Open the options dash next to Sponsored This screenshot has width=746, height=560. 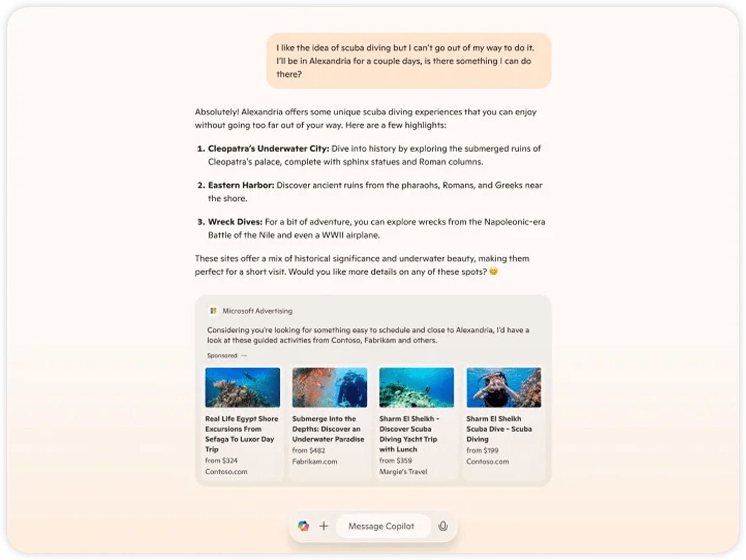[x=244, y=356]
